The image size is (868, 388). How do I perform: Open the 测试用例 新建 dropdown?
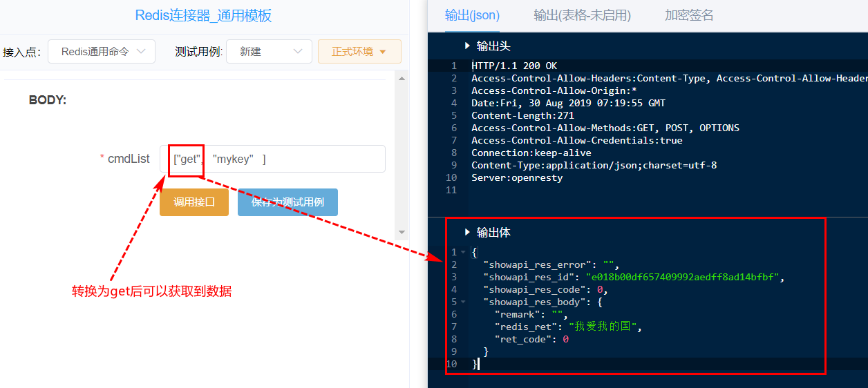269,52
